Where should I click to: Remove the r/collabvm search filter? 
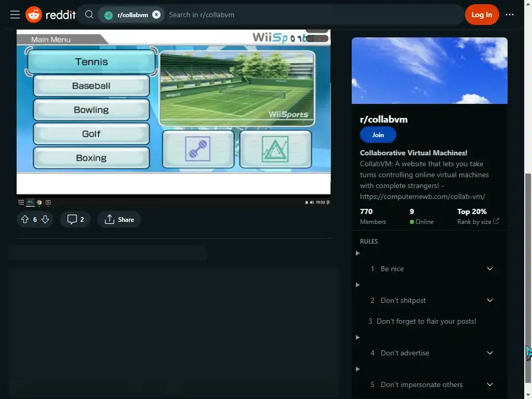[x=156, y=15]
